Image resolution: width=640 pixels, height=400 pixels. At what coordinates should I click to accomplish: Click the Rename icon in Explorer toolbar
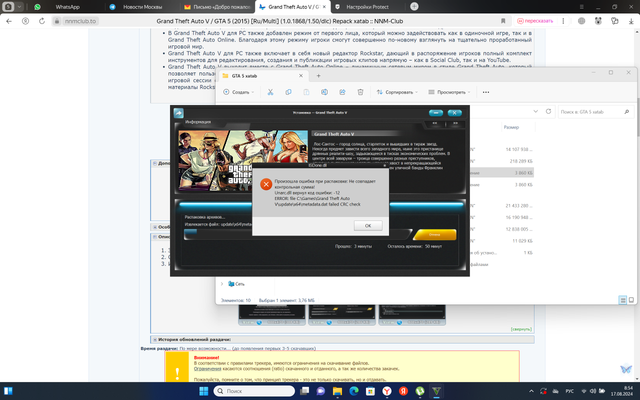[324, 92]
